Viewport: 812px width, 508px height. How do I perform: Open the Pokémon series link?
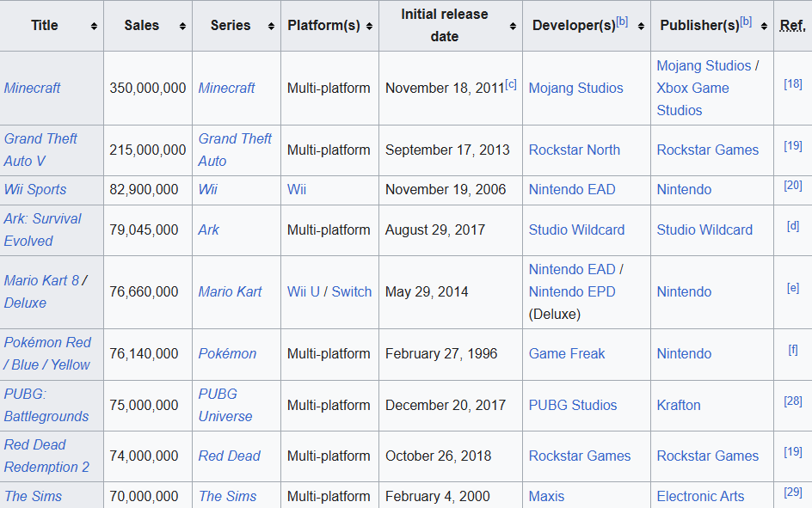(227, 354)
